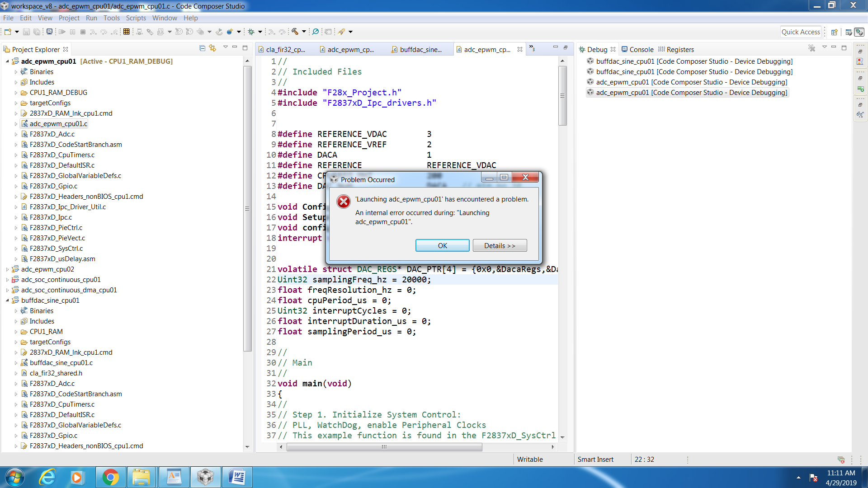Screen dimensions: 868x488
Task: Open the Debug button dropdown arrow
Action: click(260, 32)
